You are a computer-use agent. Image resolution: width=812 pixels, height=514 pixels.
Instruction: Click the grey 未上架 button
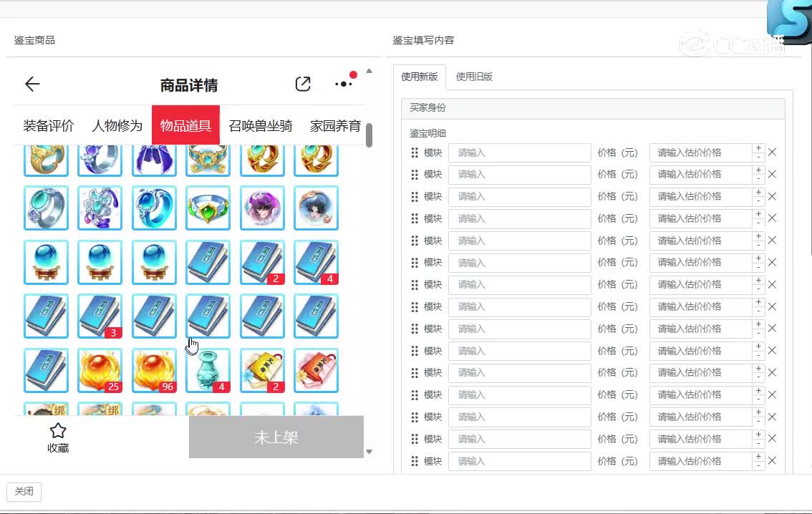click(276, 437)
